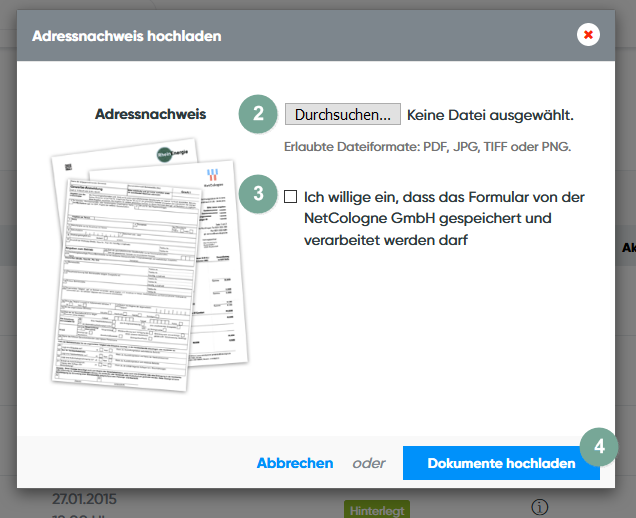The image size is (636, 518).
Task: Click the 'oder' text between footer actions
Action: 368,463
